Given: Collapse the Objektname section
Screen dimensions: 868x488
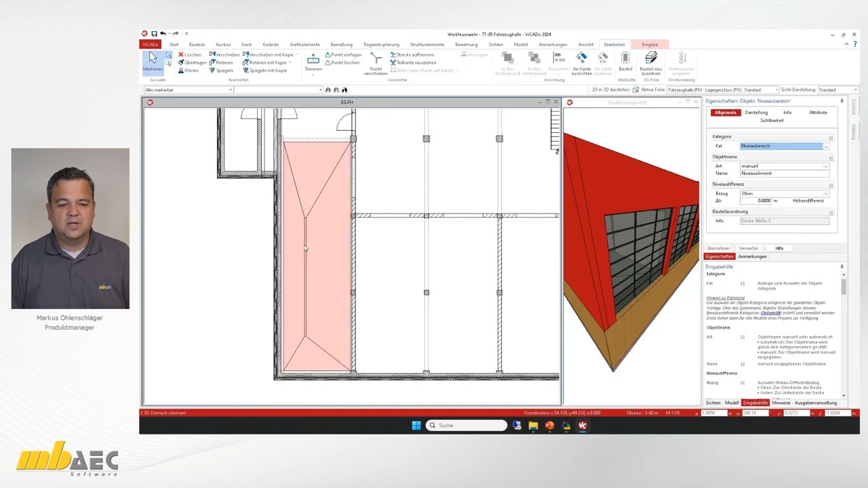Looking at the screenshot, I should 831,159.
